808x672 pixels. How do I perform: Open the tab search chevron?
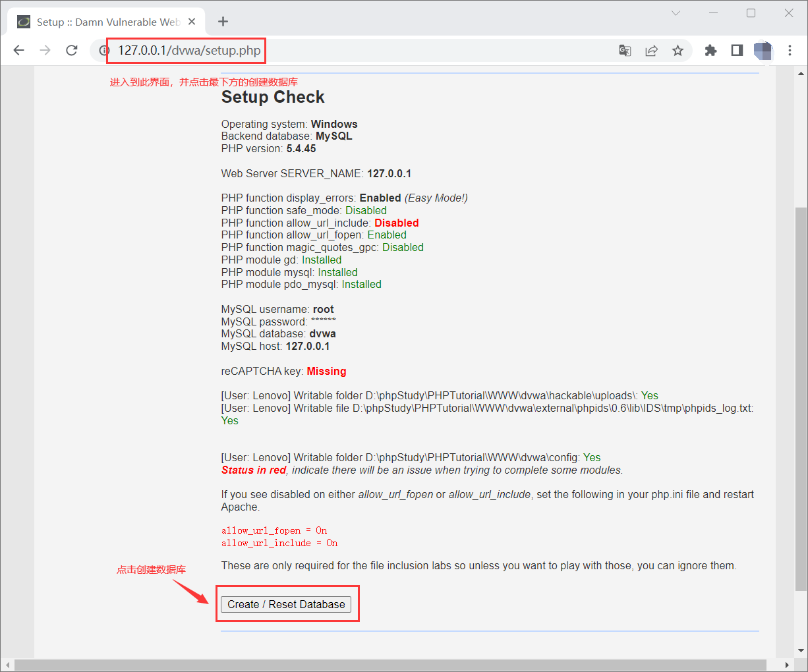676,13
